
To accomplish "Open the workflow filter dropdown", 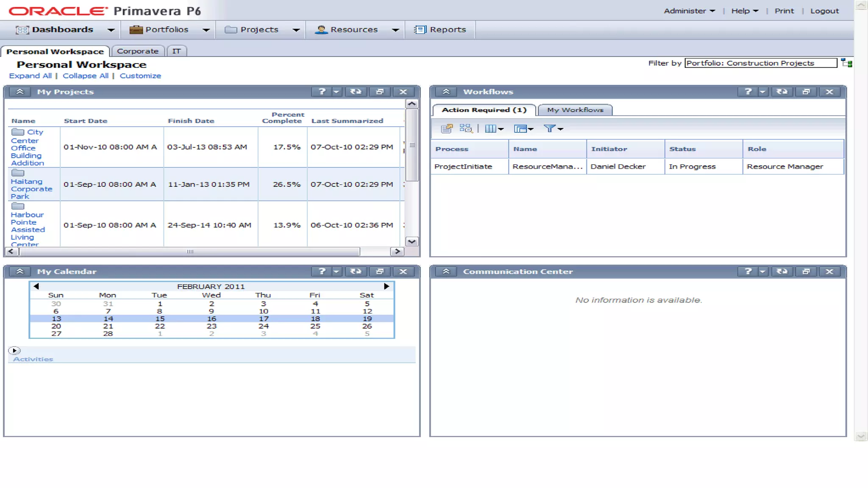I will pos(553,128).
